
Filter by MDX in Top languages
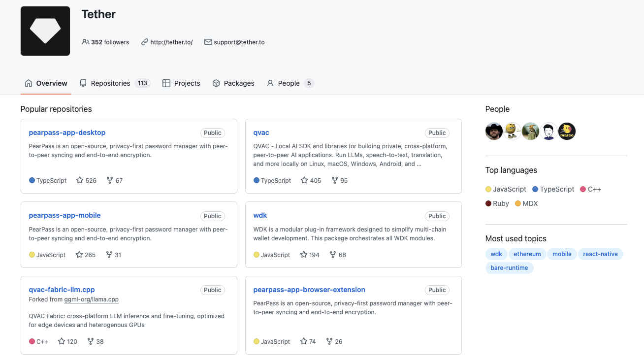click(x=526, y=203)
